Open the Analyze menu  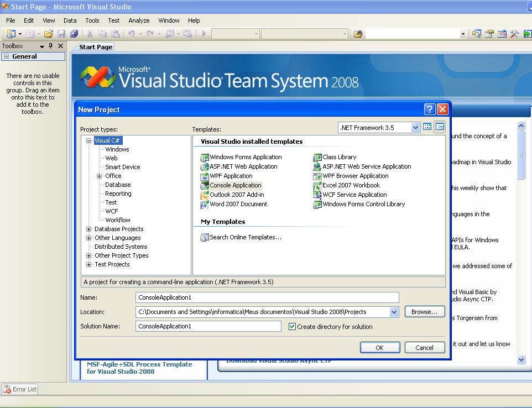tap(139, 20)
